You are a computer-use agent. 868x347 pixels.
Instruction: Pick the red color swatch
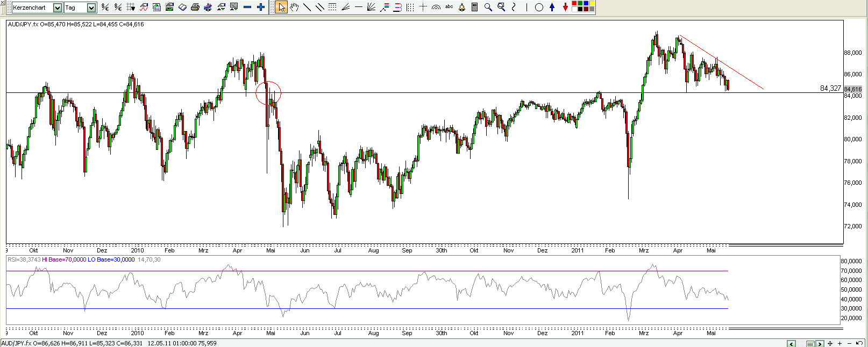[574, 3]
